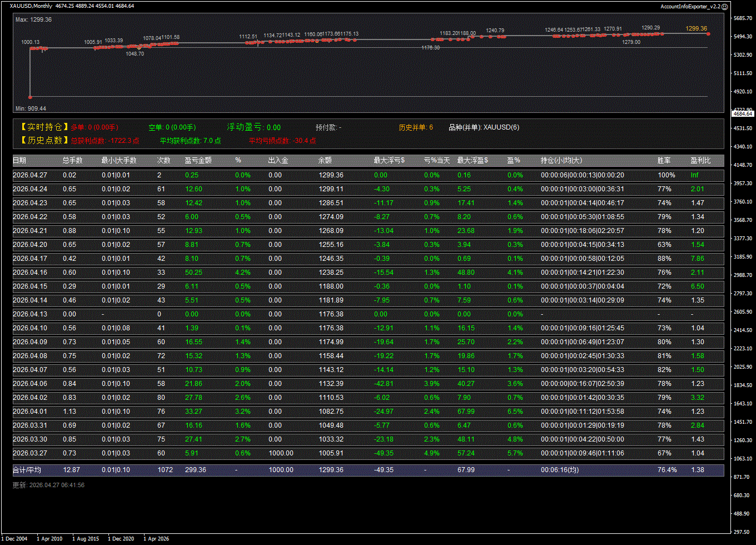Click the 4684.64 current price tag
Viewport: 756px width, 545px height.
[743, 113]
